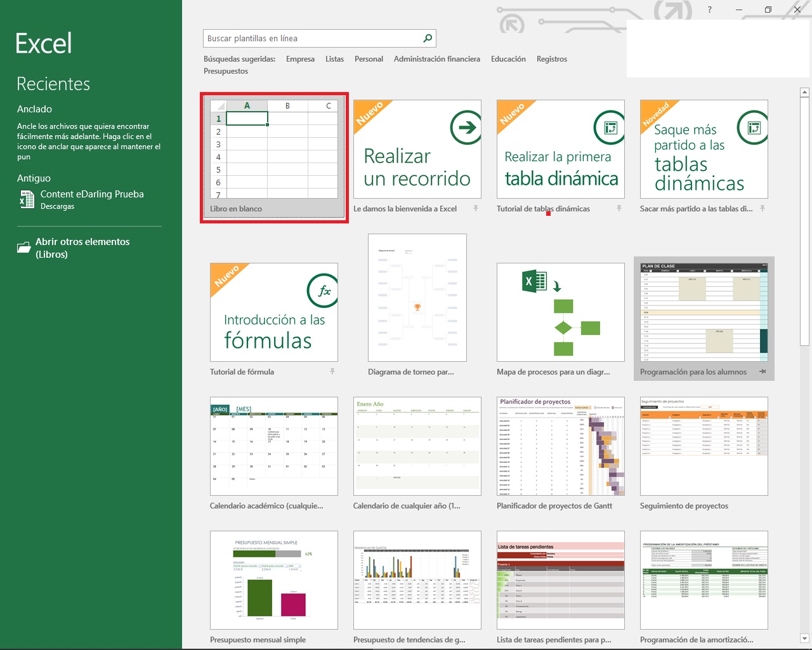Select the Empresa suggested search

point(300,59)
